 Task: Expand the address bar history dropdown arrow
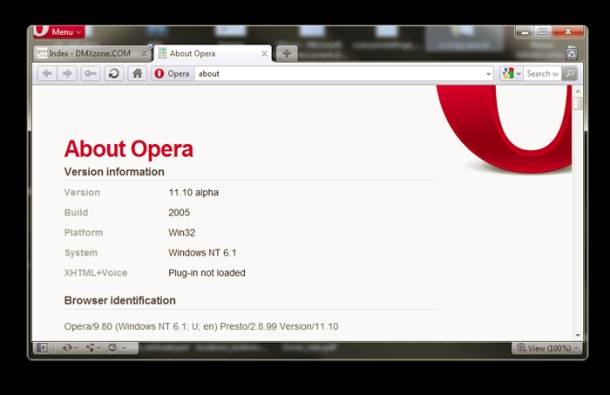click(488, 74)
